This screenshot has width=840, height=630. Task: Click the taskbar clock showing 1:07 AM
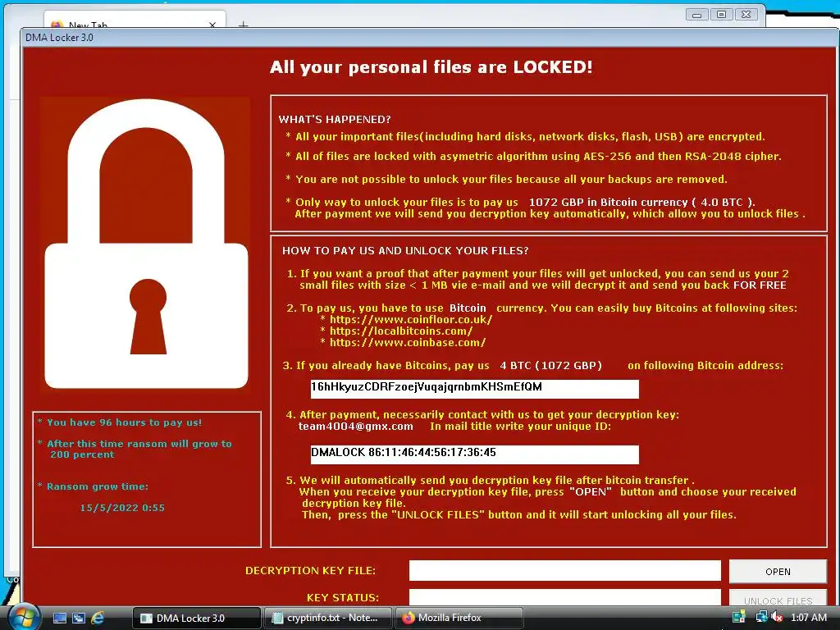tap(808, 618)
